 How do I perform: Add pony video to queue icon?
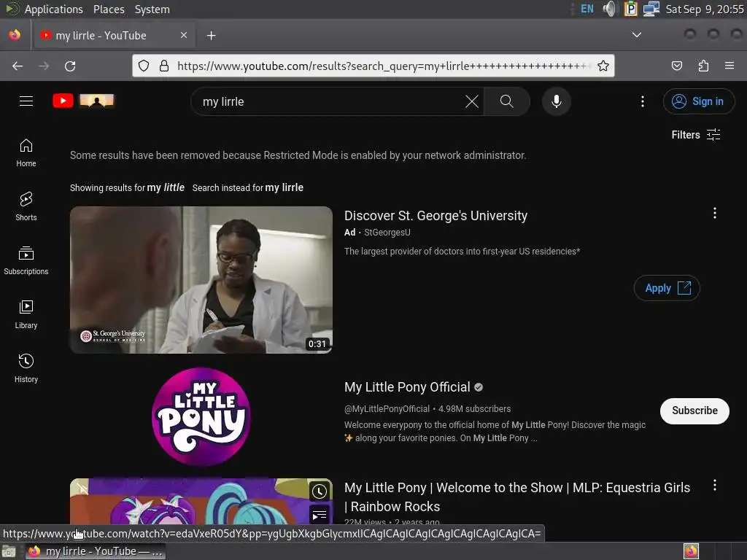coord(320,514)
